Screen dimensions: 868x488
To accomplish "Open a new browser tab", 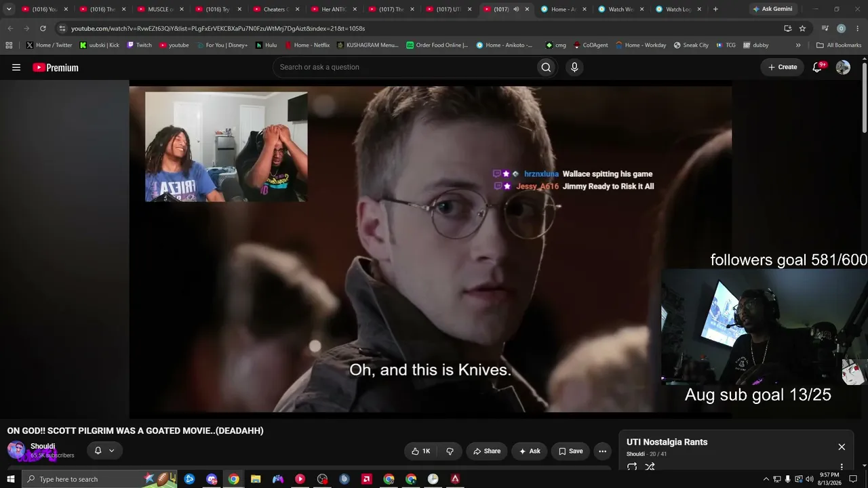I will (715, 9).
